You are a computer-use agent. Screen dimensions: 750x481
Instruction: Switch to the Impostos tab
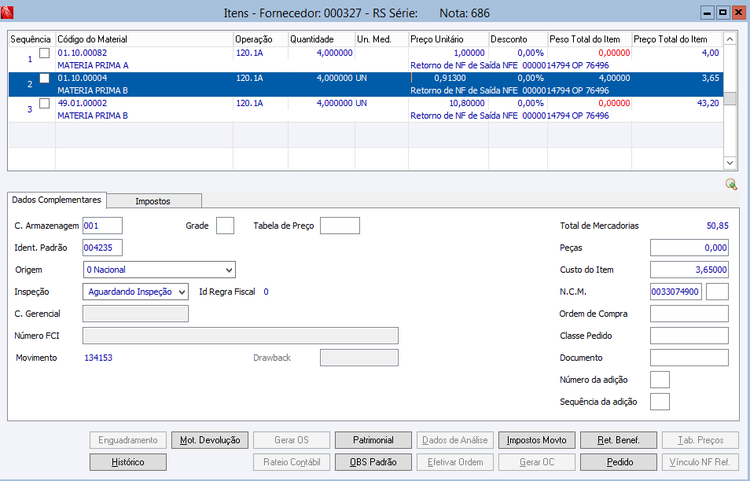153,201
